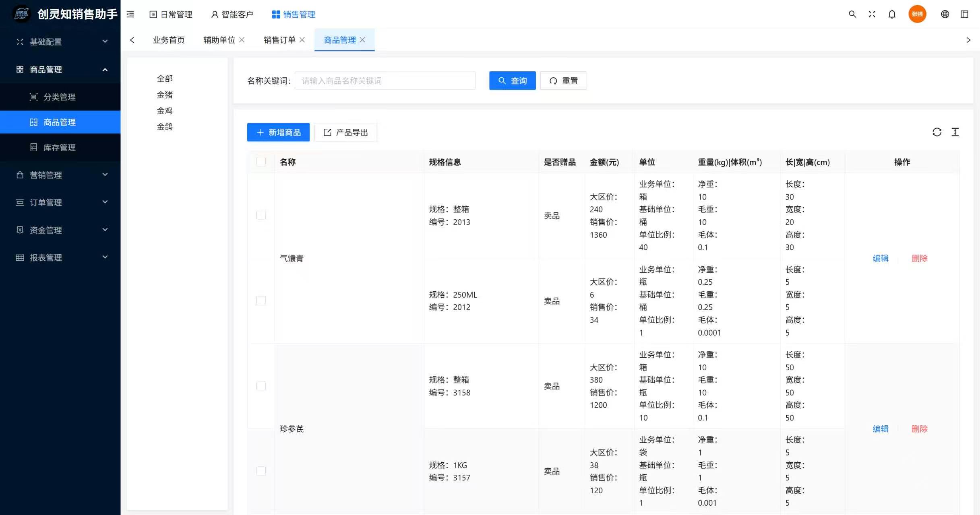
Task: Click 删除 for product 珍参芪
Action: coord(920,429)
